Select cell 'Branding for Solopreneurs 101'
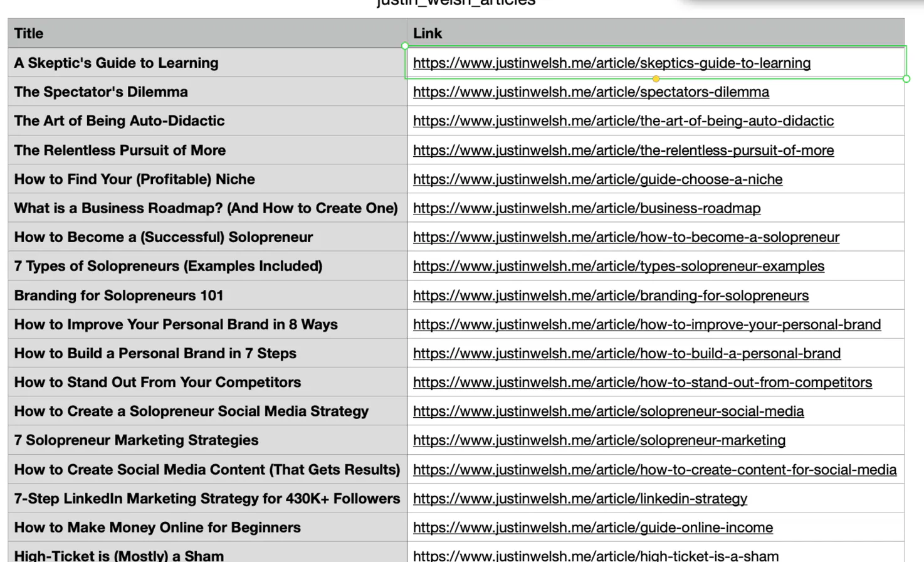 pos(207,295)
